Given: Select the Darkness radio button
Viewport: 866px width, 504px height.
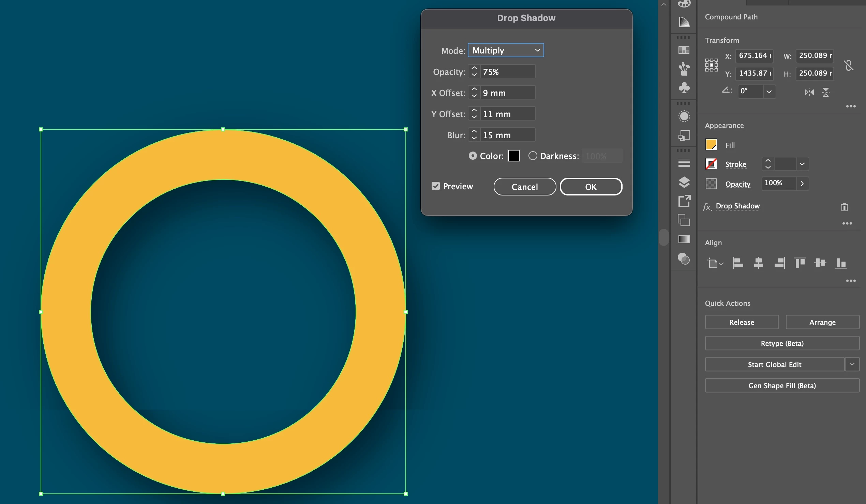Looking at the screenshot, I should [x=532, y=156].
